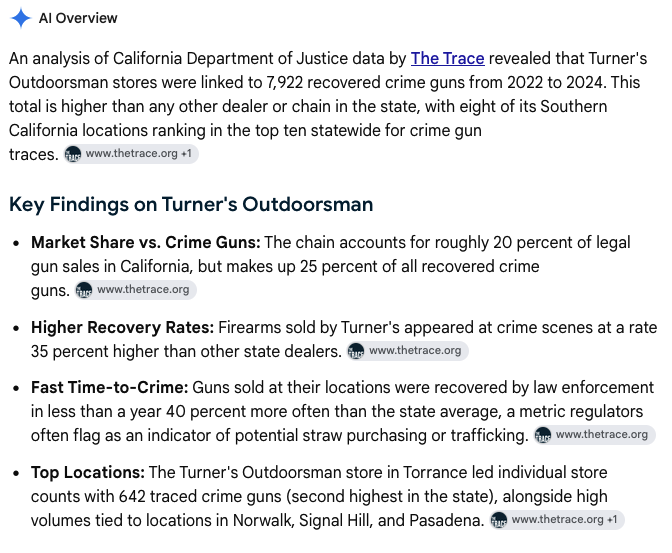Click the bold 'Top Locations:' text
Viewport: 672px width, 553px height.
pos(88,473)
